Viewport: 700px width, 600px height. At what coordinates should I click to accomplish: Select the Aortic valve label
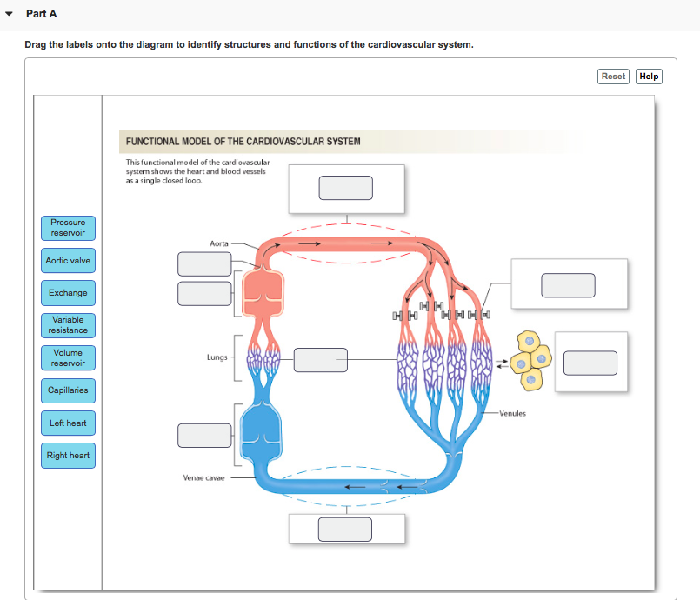pyautogui.click(x=68, y=260)
